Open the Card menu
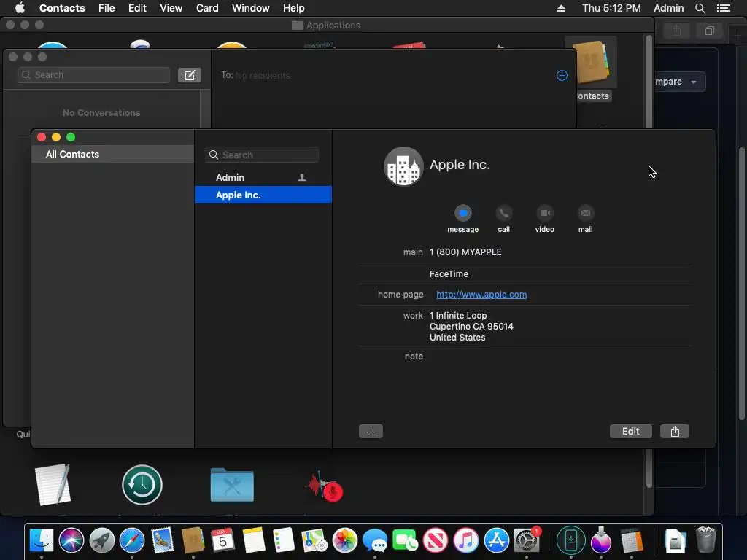Image resolution: width=747 pixels, height=560 pixels. [x=207, y=8]
